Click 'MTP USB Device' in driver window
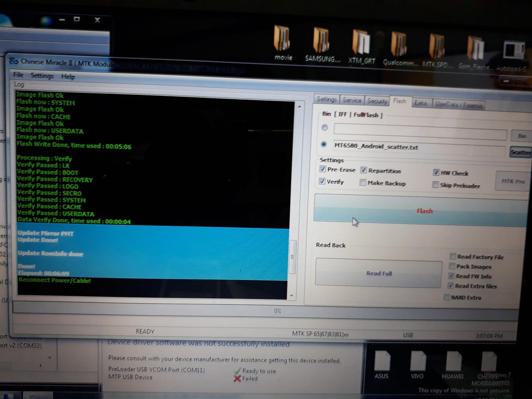The width and height of the screenshot is (532, 399). [x=130, y=377]
